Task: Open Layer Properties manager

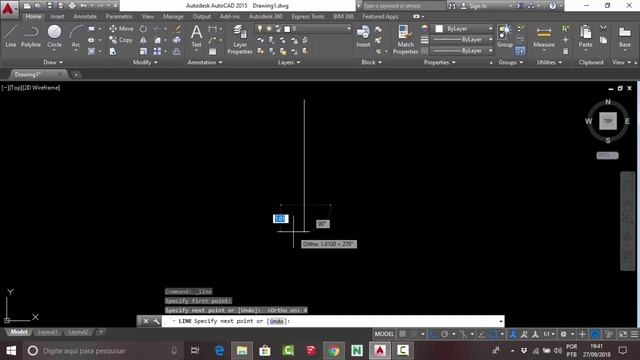Action: (x=240, y=39)
